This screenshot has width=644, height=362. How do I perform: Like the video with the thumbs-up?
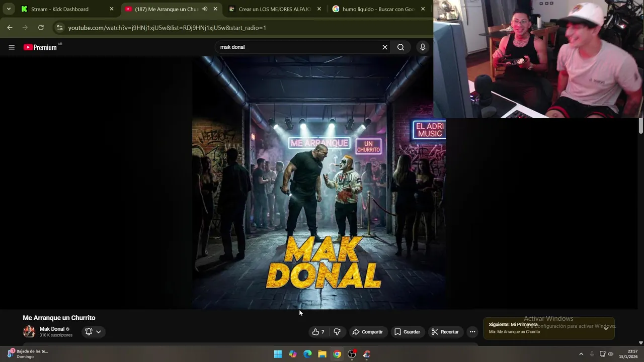tap(318, 332)
